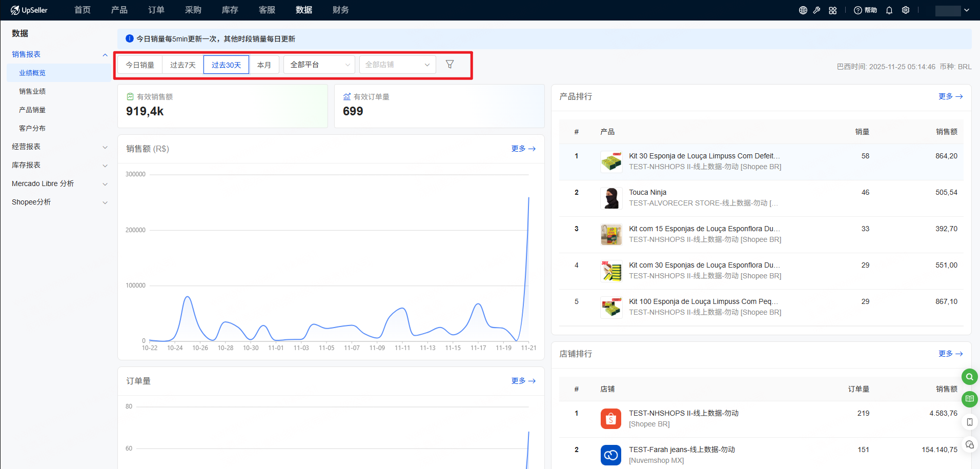Screen dimensions: 980x469
Task: Open the 全部平台 platform dropdown
Action: (x=320, y=65)
